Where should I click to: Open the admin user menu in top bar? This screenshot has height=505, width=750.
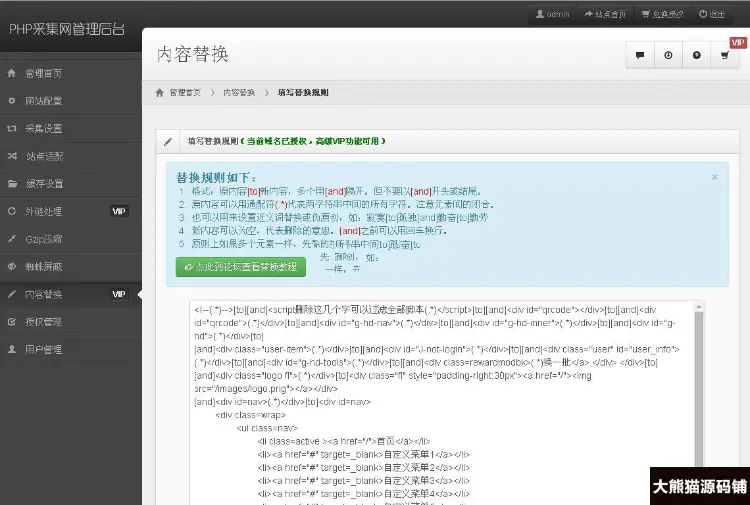coord(552,14)
